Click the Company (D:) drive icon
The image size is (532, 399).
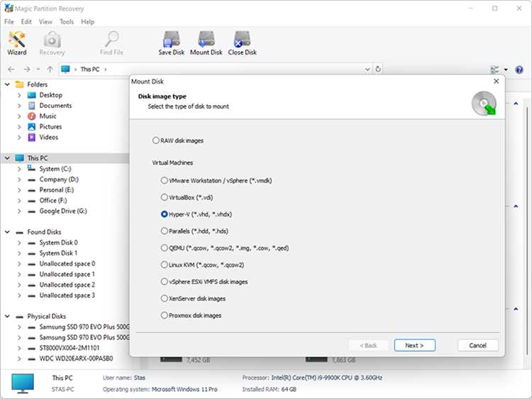click(31, 180)
